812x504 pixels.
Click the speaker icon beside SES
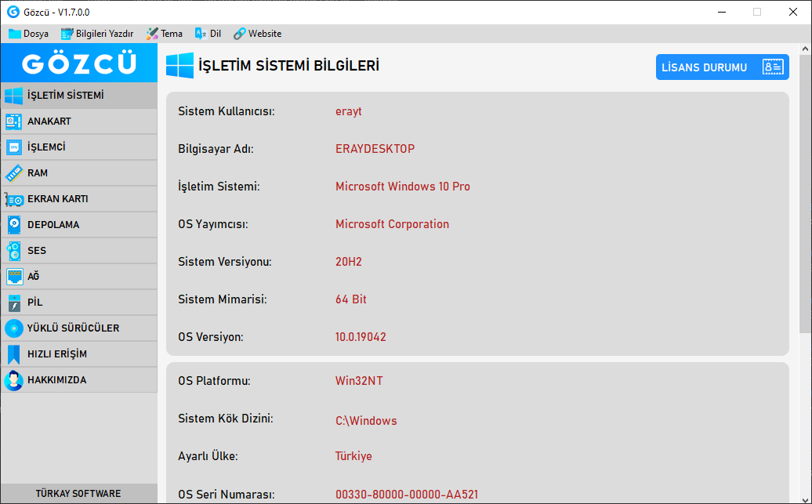coord(14,252)
